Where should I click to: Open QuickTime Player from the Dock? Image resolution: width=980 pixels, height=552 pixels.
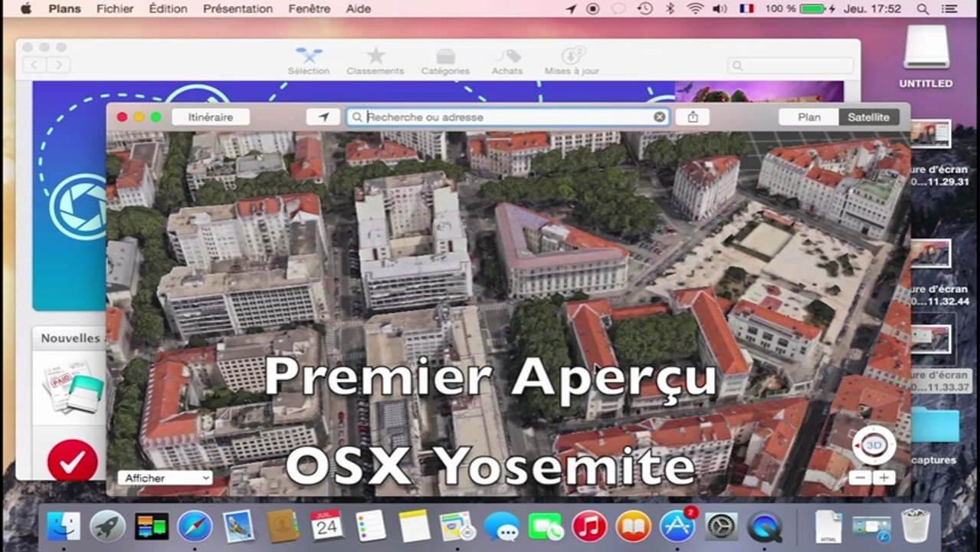pyautogui.click(x=765, y=526)
